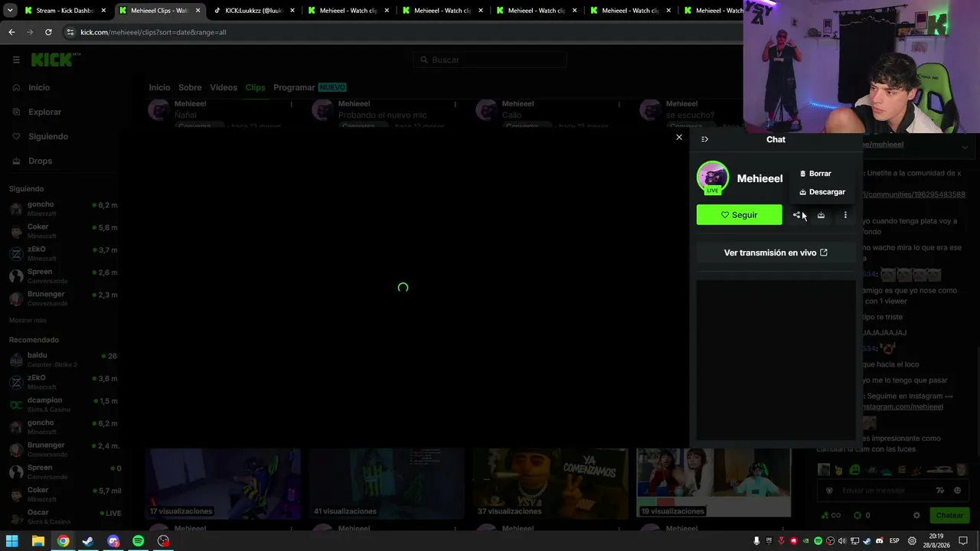Open chat settings gear icon
This screenshot has height=551, width=980.
[x=916, y=516]
